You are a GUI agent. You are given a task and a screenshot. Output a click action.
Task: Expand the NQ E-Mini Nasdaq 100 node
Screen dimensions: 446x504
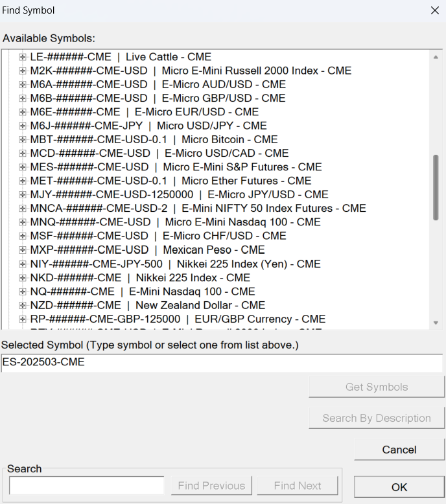point(22,292)
